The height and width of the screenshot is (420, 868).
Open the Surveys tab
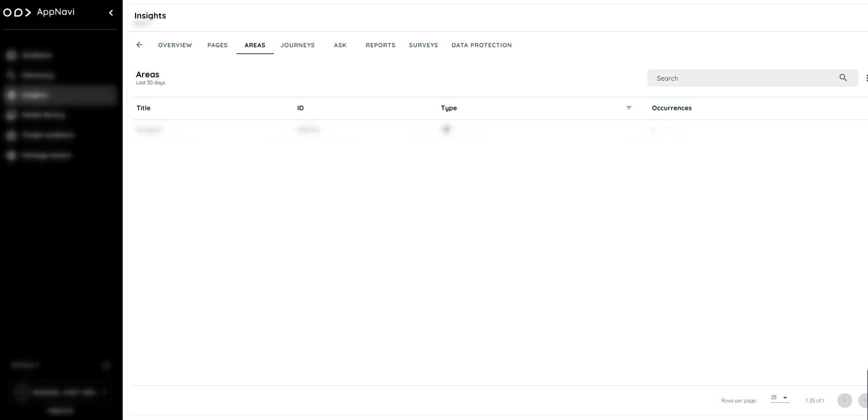tap(424, 45)
